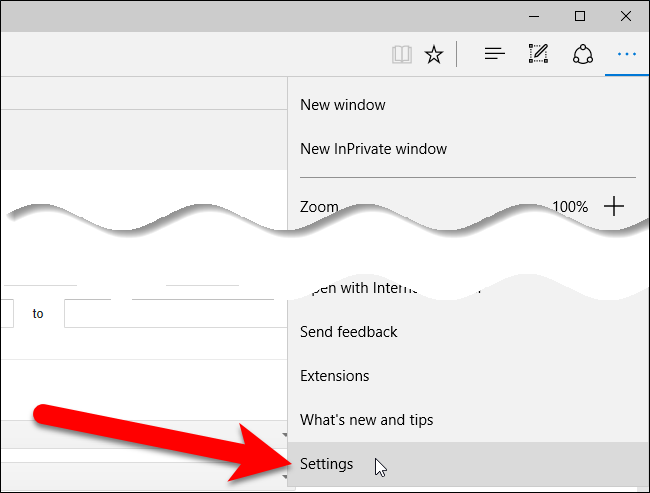The height and width of the screenshot is (493, 650).
Task: Open Settings from the menu
Action: [x=468, y=464]
